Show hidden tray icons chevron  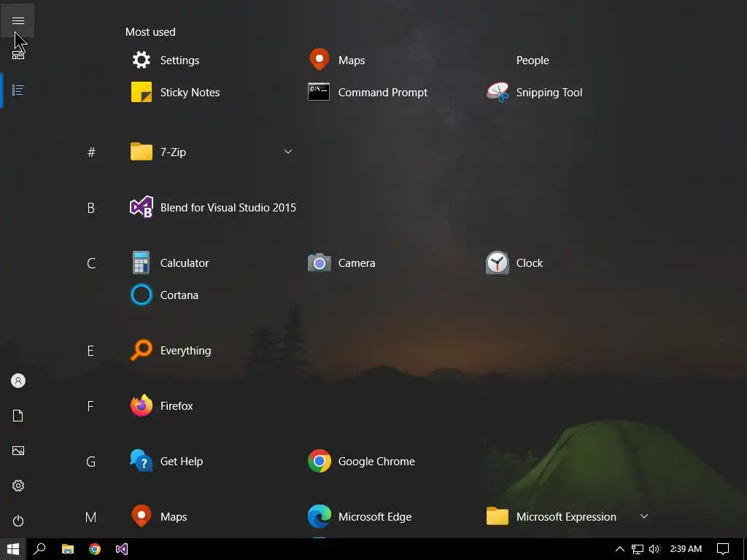pyautogui.click(x=620, y=549)
